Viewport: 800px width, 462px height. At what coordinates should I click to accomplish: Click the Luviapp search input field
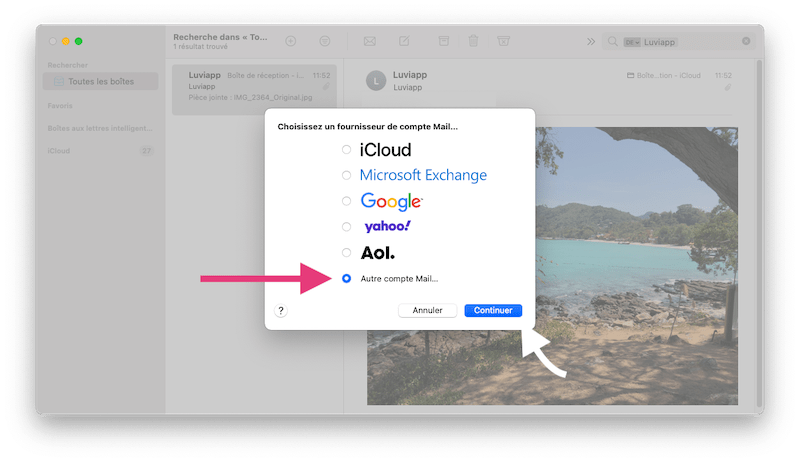pyautogui.click(x=679, y=42)
